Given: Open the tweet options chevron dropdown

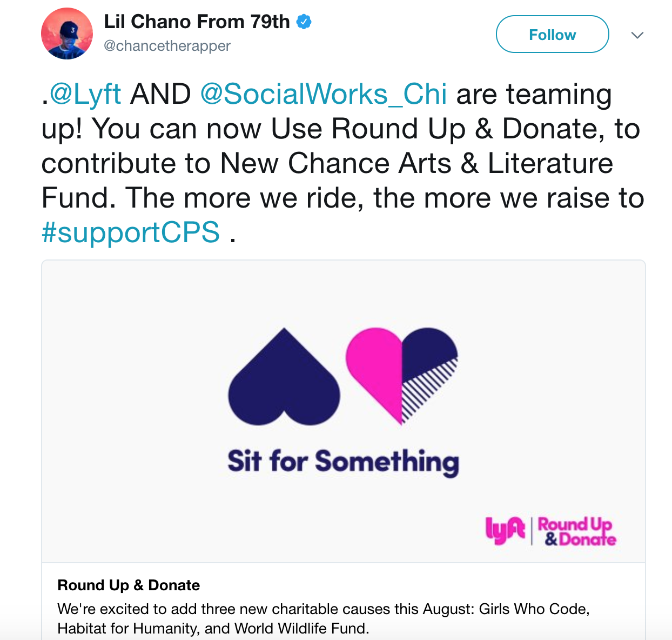Looking at the screenshot, I should click(637, 36).
